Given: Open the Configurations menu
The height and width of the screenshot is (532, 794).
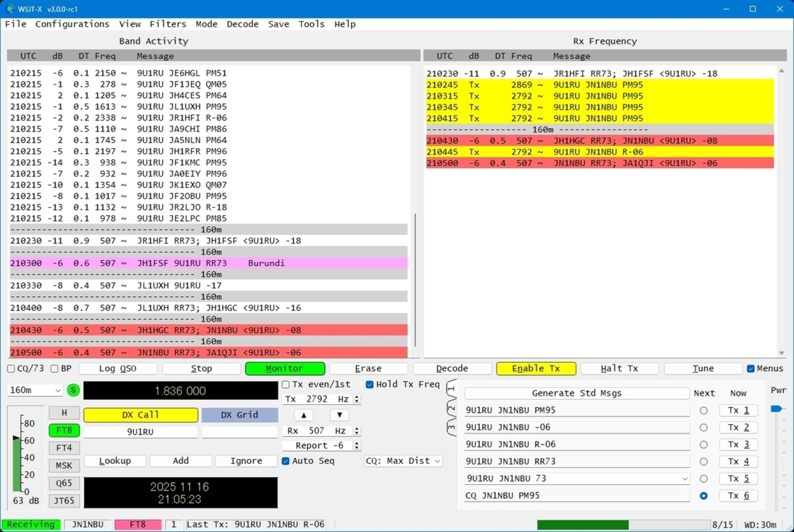Looking at the screenshot, I should pos(72,24).
